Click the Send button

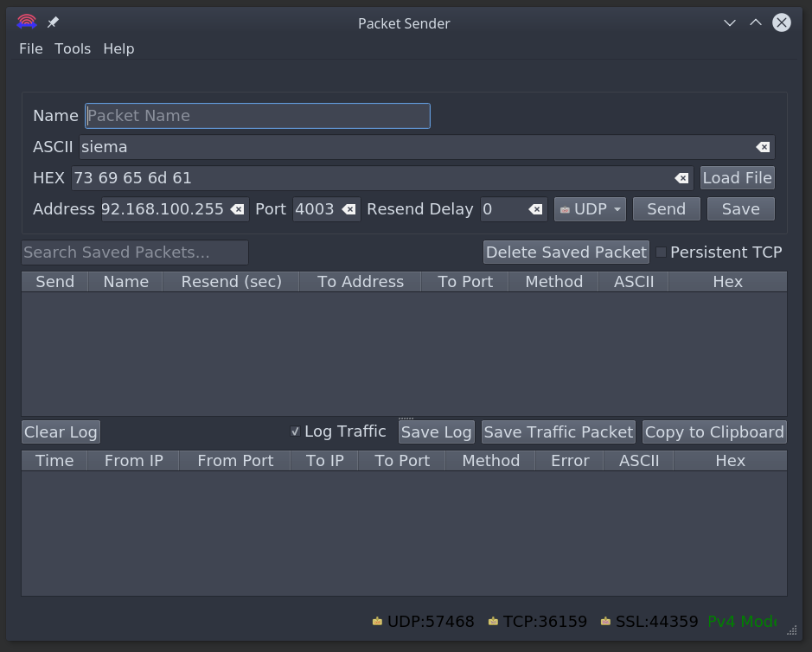point(667,209)
